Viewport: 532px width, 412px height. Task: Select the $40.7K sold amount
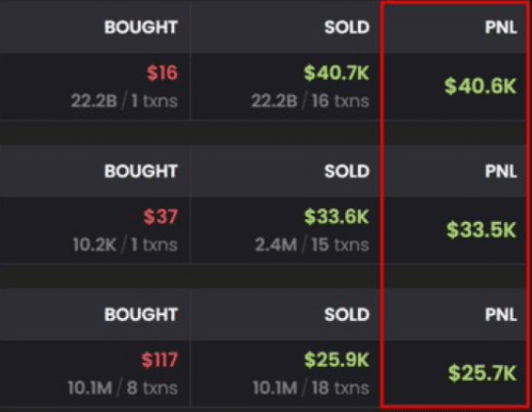[x=336, y=72]
